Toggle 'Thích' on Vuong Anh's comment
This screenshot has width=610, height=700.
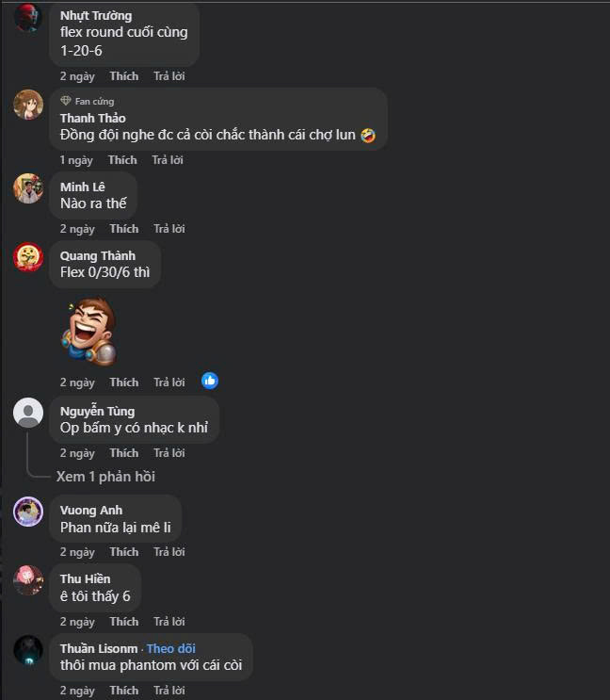123,552
